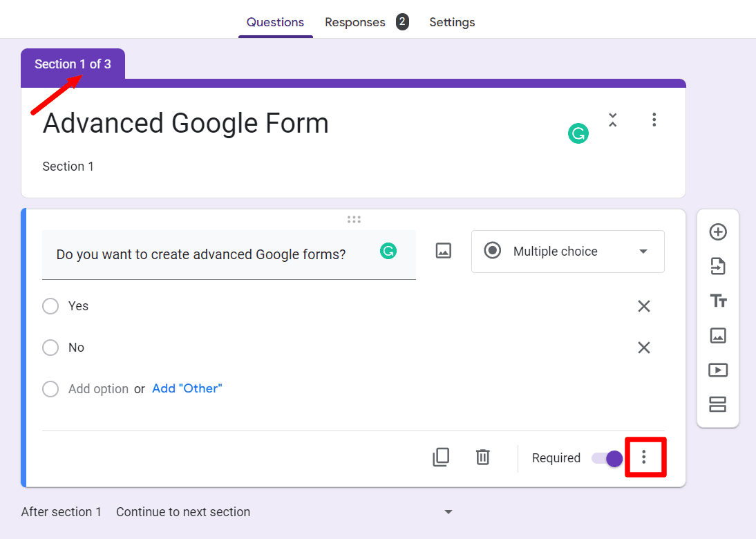The height and width of the screenshot is (539, 756).
Task: Click the Add option radio circle
Action: click(x=50, y=389)
